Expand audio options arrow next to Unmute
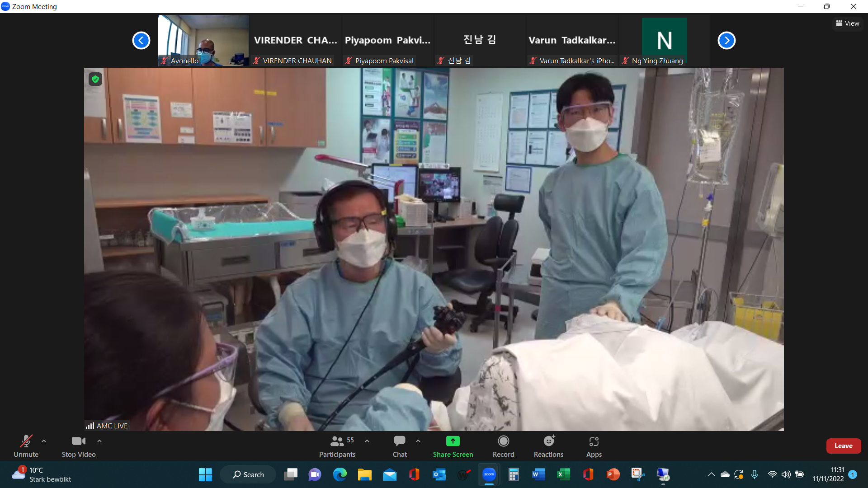The image size is (868, 488). pyautogui.click(x=44, y=441)
